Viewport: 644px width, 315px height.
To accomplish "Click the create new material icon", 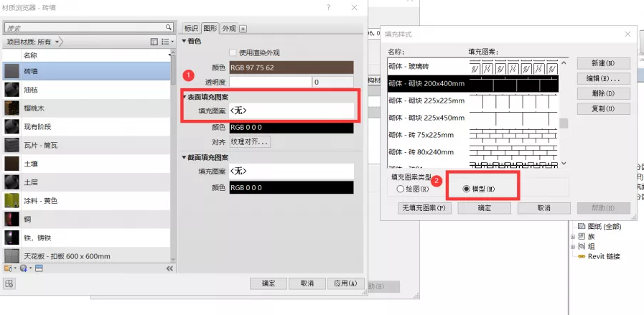I will [x=24, y=268].
